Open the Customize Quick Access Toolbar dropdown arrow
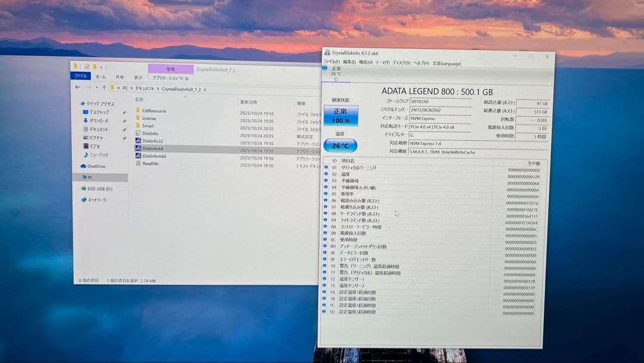 pyautogui.click(x=102, y=67)
